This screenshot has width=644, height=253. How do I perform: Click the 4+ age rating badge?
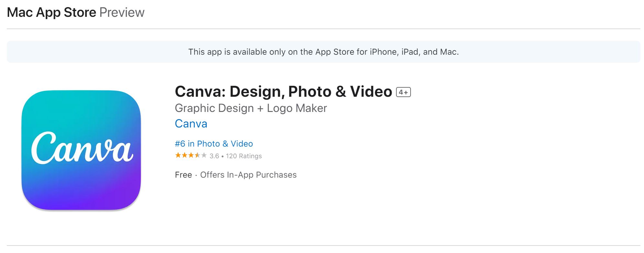click(x=403, y=92)
